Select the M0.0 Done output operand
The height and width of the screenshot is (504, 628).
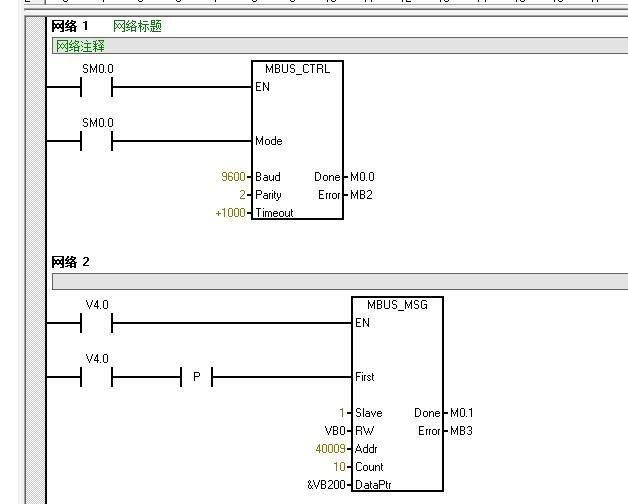click(x=362, y=177)
